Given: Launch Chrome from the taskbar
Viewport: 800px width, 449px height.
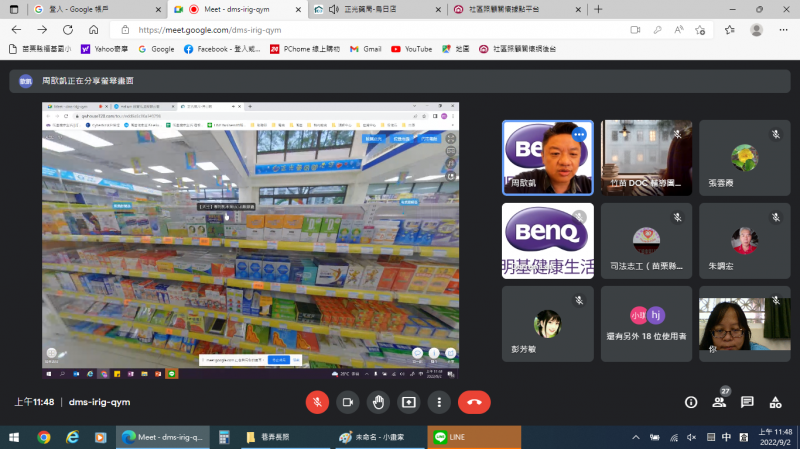Looking at the screenshot, I should click(x=44, y=437).
